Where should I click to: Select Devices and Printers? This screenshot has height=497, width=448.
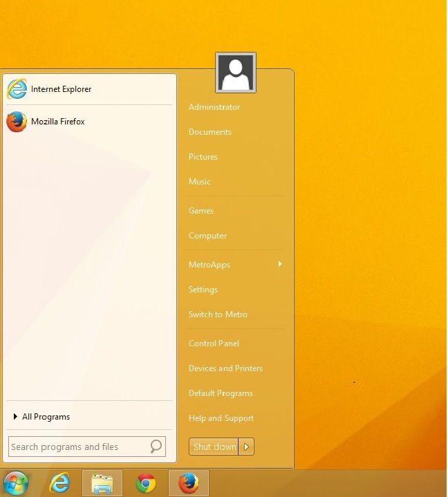[225, 368]
